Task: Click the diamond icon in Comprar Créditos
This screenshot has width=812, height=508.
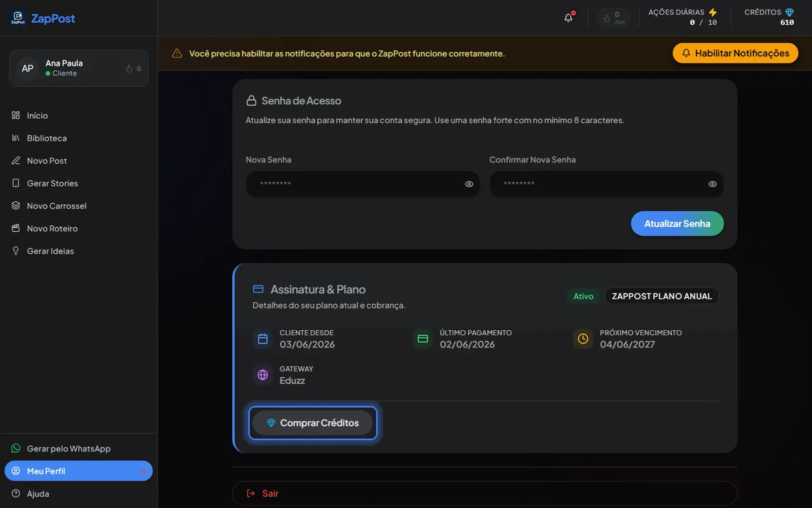Action: [271, 423]
